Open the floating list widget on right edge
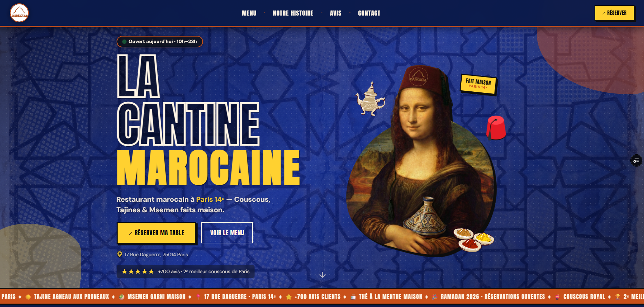The width and height of the screenshot is (644, 307). point(636,160)
